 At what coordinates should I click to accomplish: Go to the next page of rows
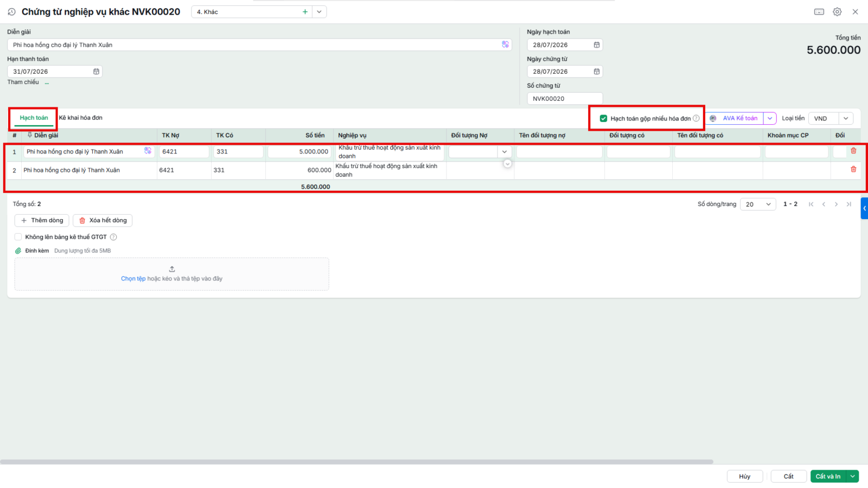836,204
